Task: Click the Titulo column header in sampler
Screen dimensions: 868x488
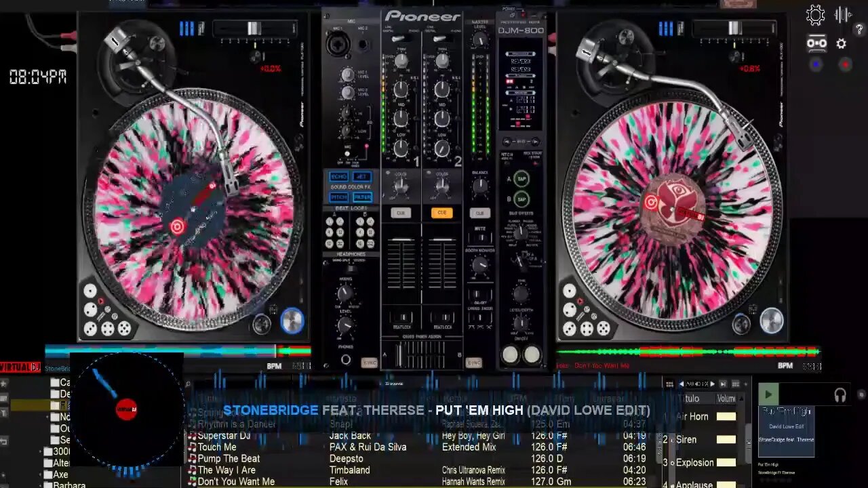Action: pos(688,399)
